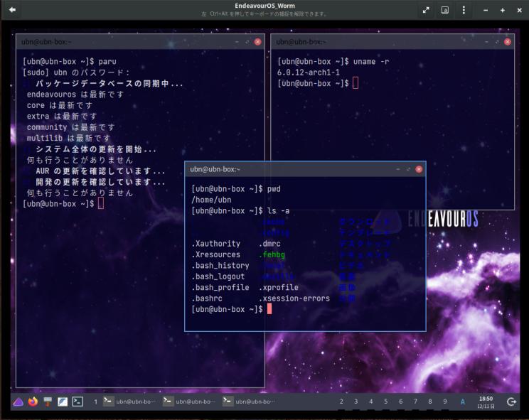529x420 pixels.
Task: Click the prompt cursor in the paru terminal
Action: [100, 203]
